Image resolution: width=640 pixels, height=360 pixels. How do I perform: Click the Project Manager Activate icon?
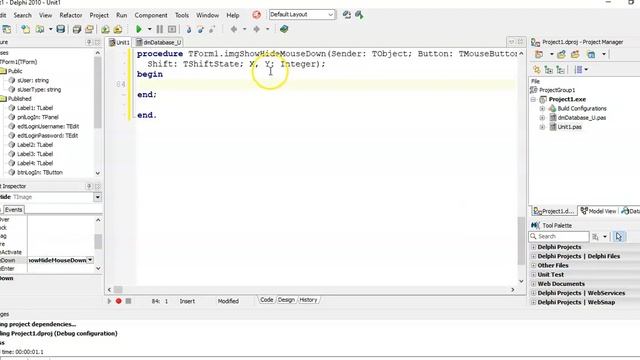pos(539,54)
